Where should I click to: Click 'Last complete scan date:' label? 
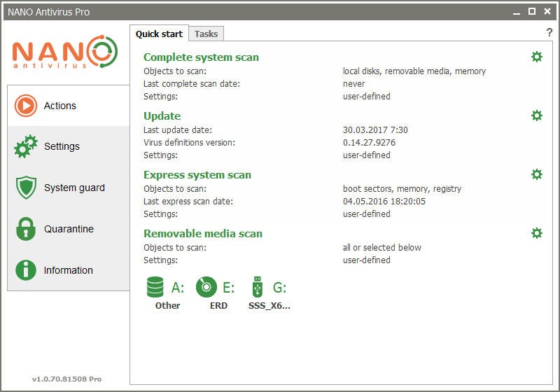[x=192, y=84]
